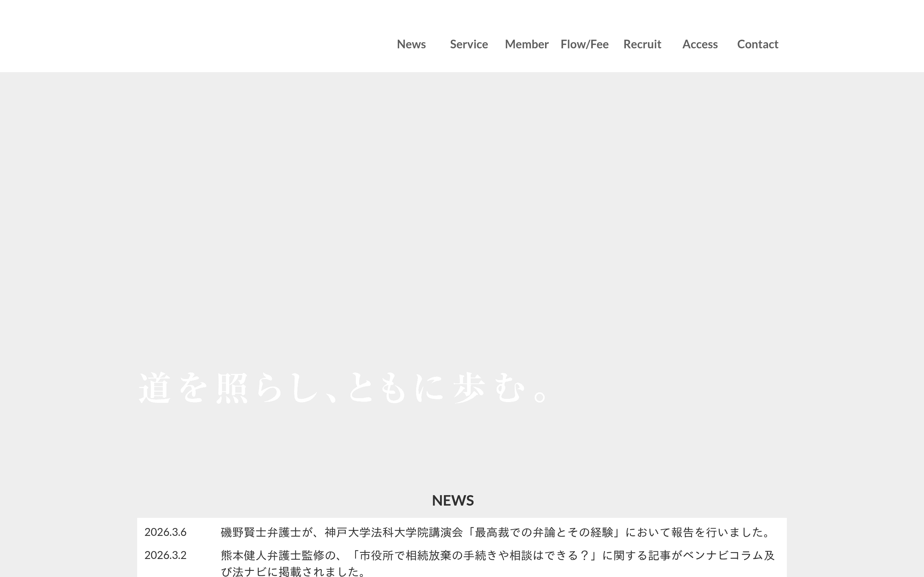924x577 pixels.
Task: Open the Member page
Action: pyautogui.click(x=527, y=44)
